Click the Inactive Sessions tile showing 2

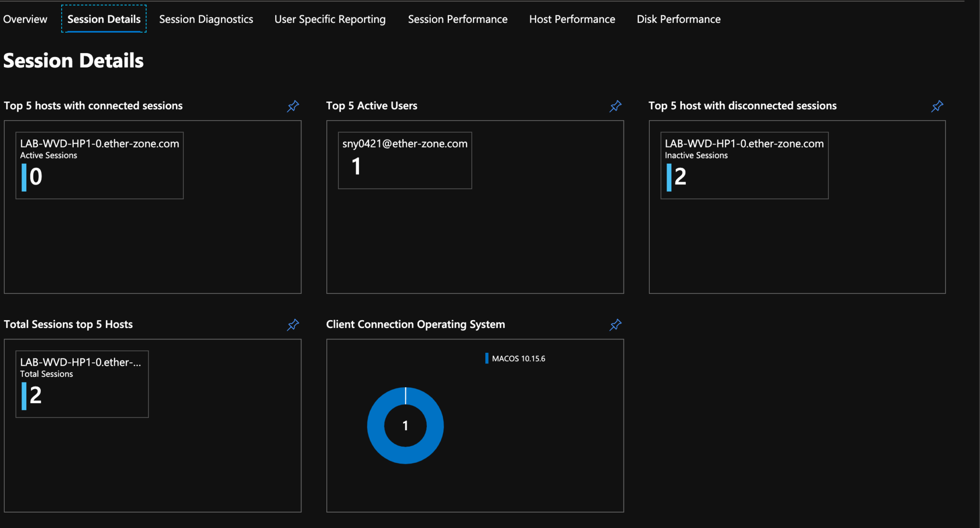pos(744,165)
